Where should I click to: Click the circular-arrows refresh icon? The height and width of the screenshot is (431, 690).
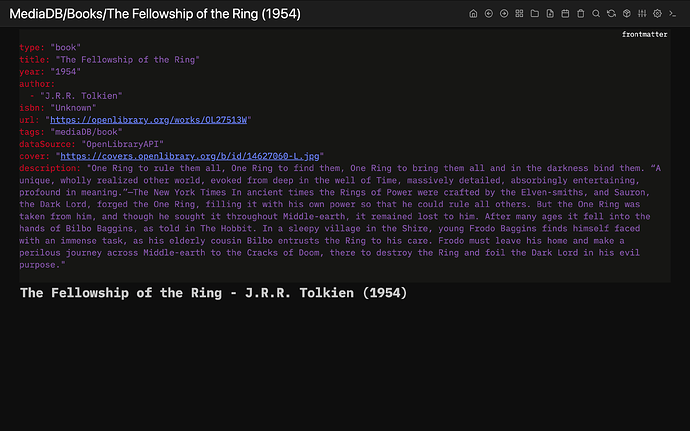[x=611, y=14]
